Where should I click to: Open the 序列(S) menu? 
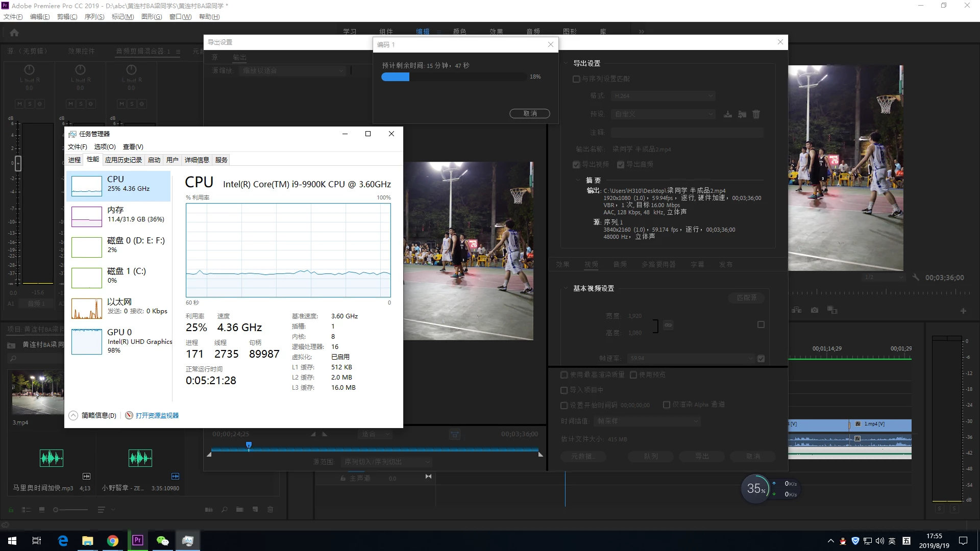click(94, 17)
